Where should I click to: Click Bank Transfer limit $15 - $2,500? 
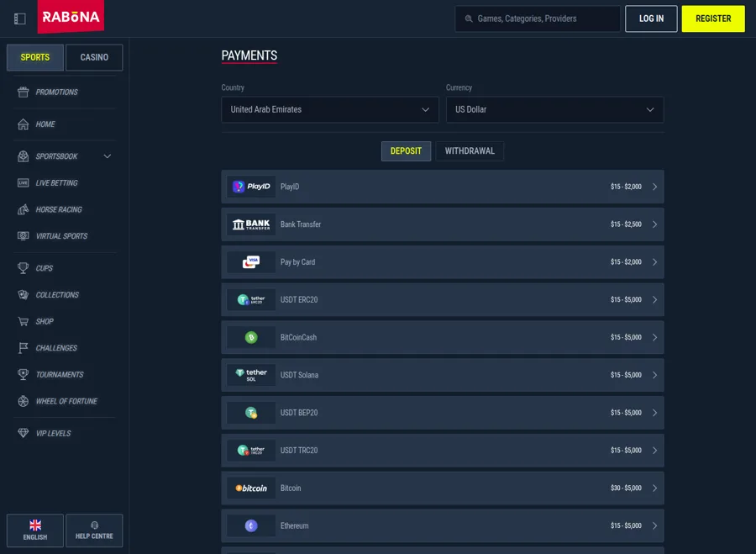tap(626, 224)
